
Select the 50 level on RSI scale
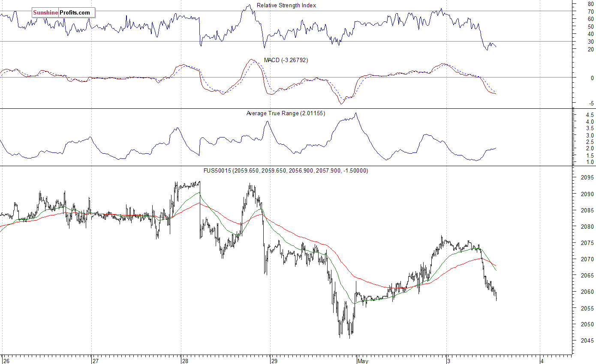[x=591, y=27]
